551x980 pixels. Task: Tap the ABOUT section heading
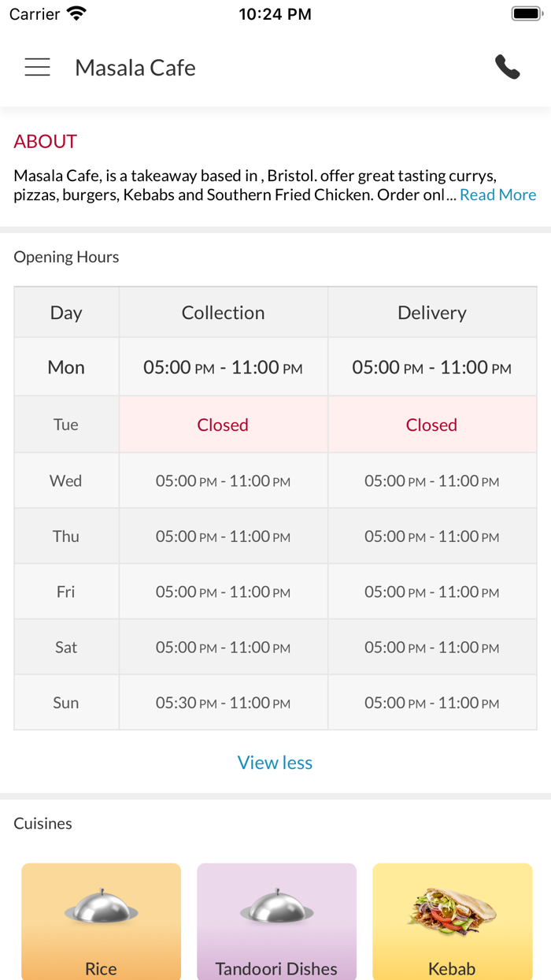coord(46,142)
